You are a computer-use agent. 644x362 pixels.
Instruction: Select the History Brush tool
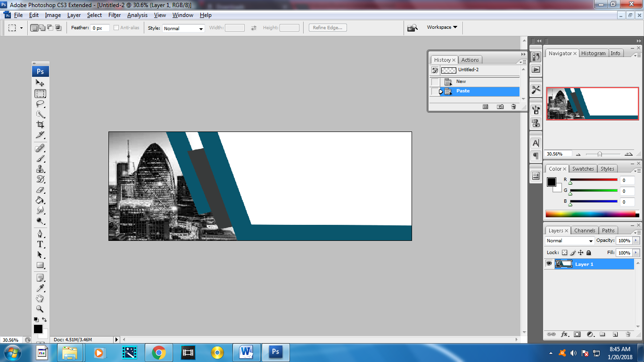coord(40,180)
